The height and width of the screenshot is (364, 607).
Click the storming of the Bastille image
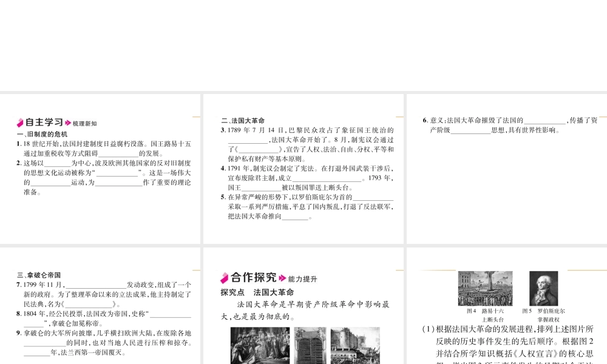[354, 346]
